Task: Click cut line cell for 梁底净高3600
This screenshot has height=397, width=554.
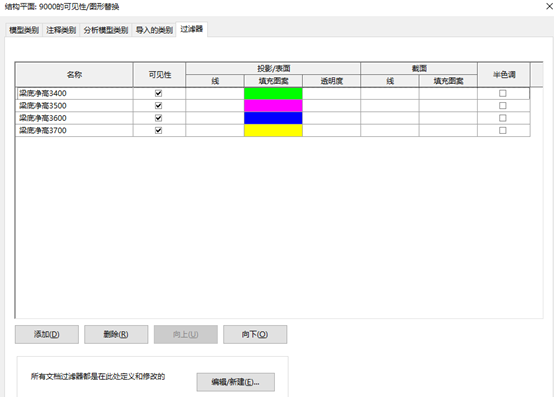Action: 390,118
